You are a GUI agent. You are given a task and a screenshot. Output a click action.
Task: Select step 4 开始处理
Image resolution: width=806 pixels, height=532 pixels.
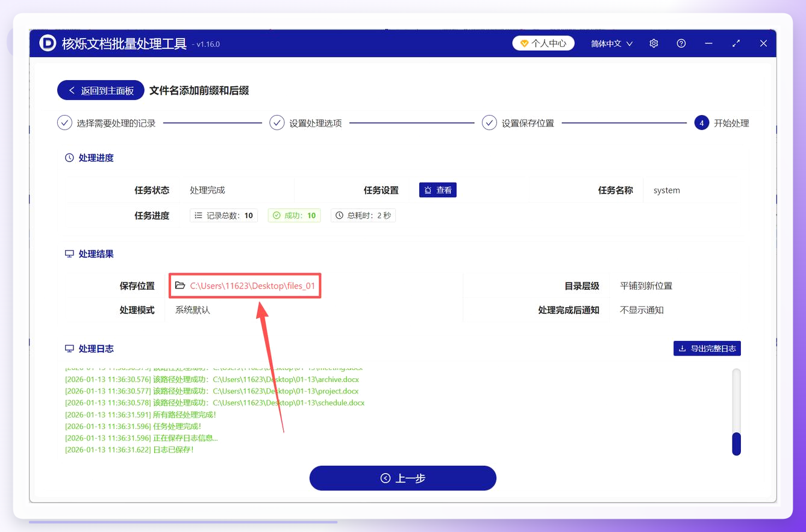pyautogui.click(x=722, y=123)
